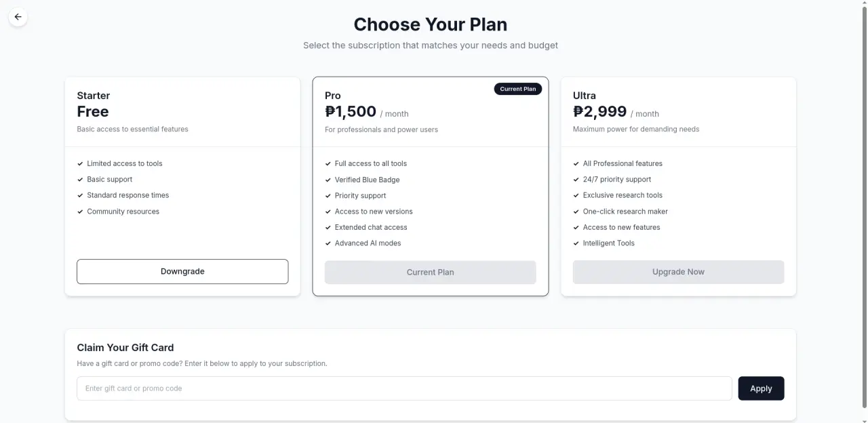
Task: Focus the gift card or promo code field
Action: [404, 388]
